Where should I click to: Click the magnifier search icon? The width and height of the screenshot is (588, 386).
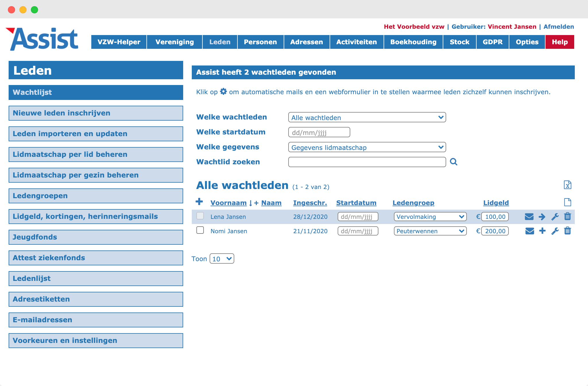[x=454, y=162]
